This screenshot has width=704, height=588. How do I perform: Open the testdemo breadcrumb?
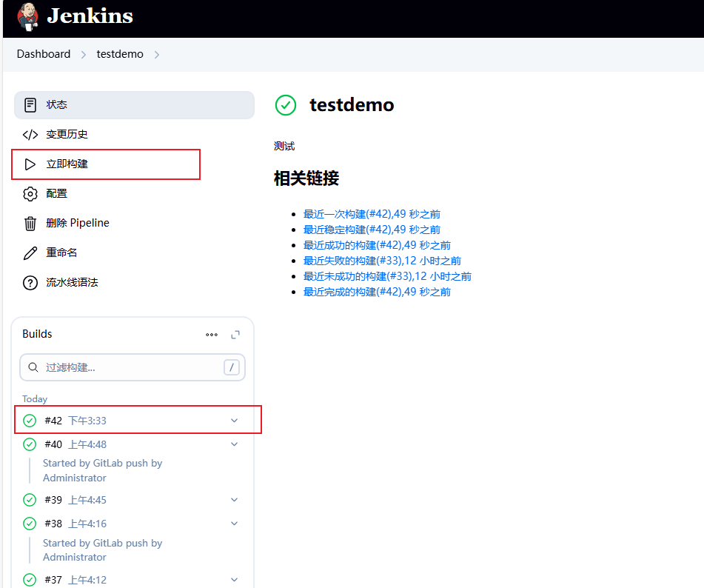point(120,54)
